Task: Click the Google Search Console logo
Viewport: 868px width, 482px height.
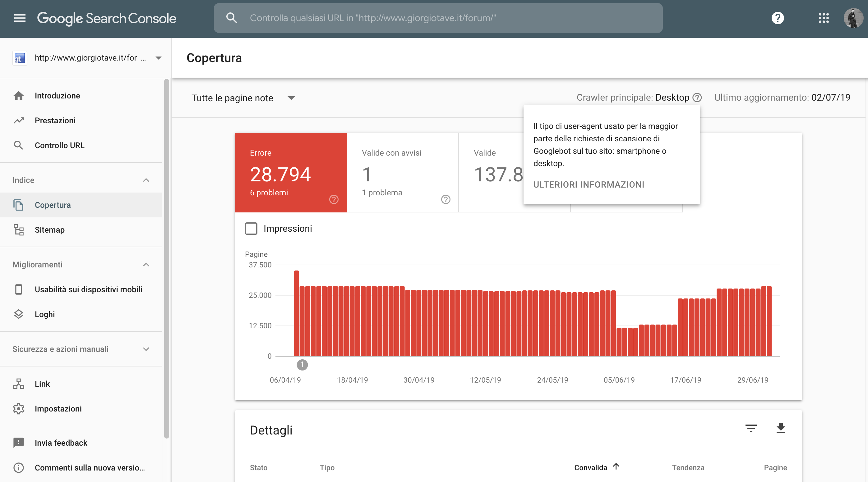Action: [x=106, y=19]
